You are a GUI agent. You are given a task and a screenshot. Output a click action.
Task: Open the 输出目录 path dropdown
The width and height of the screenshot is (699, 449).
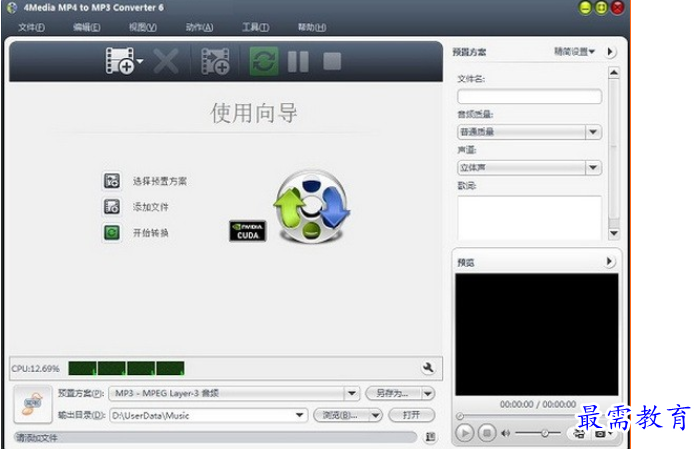tap(300, 416)
